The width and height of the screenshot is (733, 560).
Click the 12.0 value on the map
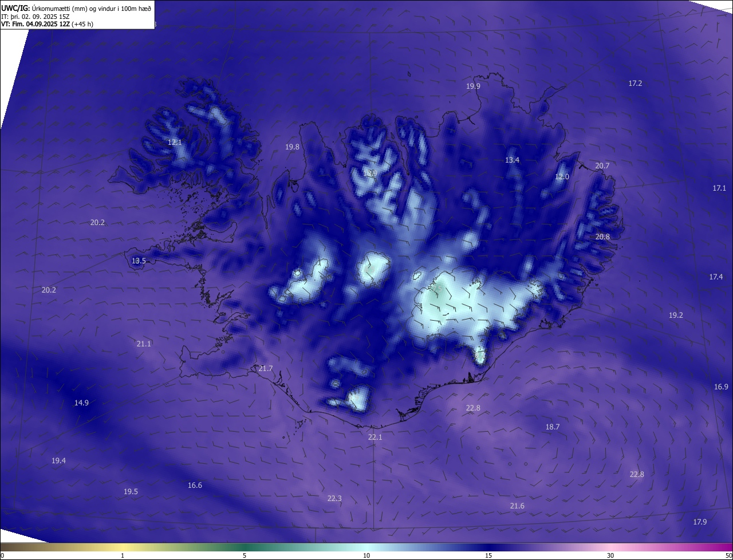562,176
